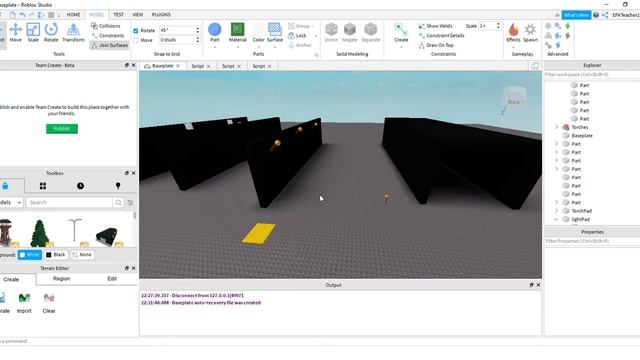
Task: Toggle Constraints option
Action: pos(107,36)
